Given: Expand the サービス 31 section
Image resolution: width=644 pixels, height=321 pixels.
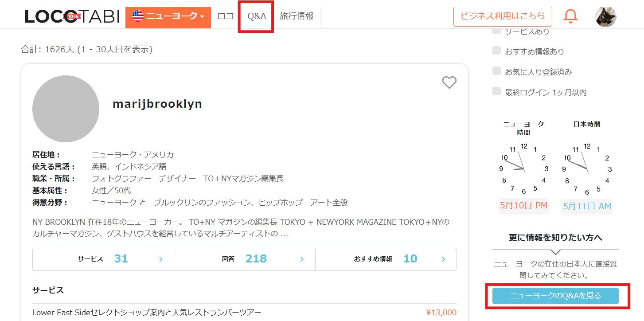Looking at the screenshot, I should (103, 259).
